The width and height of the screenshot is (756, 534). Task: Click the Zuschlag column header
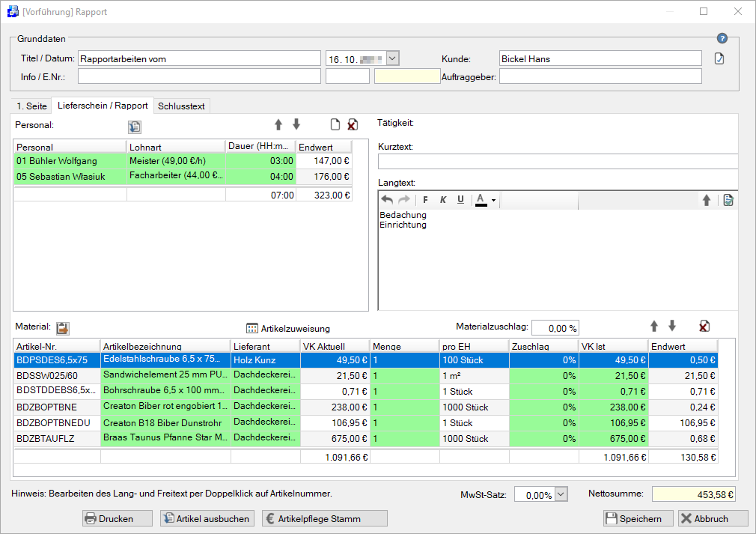(x=544, y=346)
